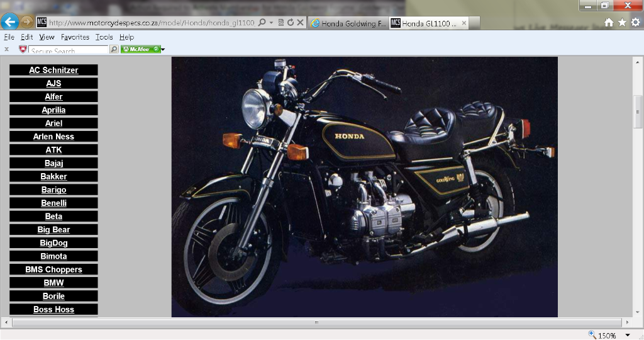Open the Tools gear icon
The width and height of the screenshot is (644, 340).
[x=635, y=23]
